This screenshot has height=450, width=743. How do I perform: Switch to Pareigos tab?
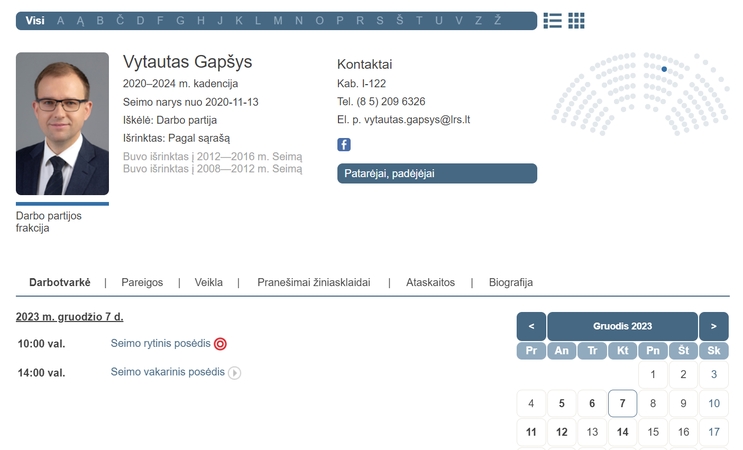coord(142,282)
